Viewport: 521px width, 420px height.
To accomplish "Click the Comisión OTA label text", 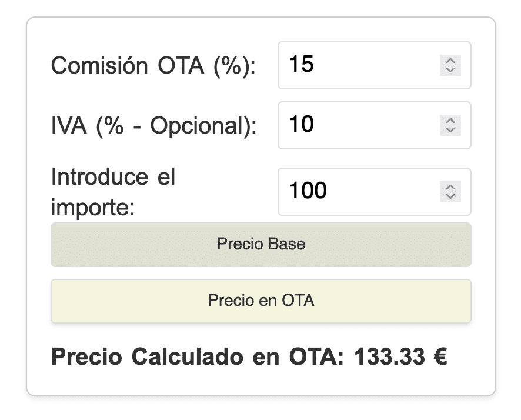I will tap(155, 66).
